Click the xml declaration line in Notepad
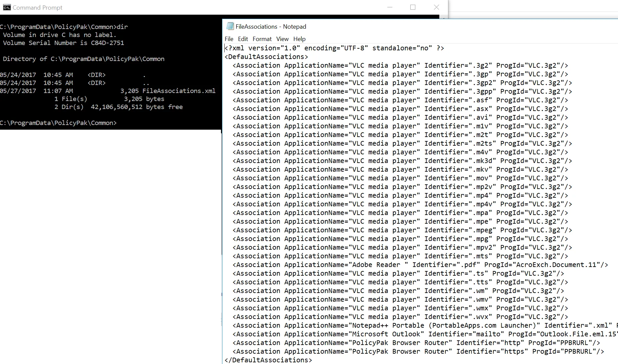 (333, 48)
